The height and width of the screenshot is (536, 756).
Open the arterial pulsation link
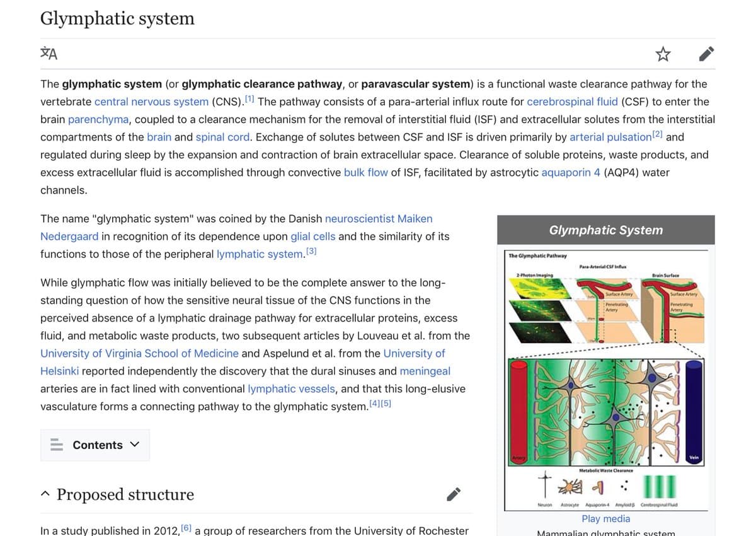click(610, 137)
